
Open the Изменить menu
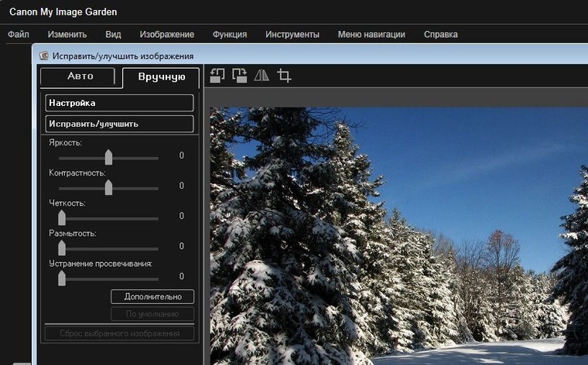pos(67,34)
